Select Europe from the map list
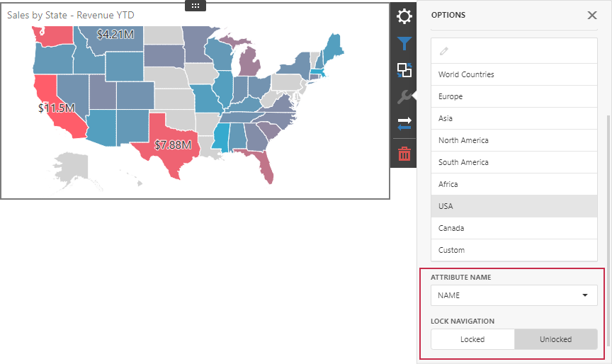This screenshot has width=612, height=364. click(x=514, y=96)
